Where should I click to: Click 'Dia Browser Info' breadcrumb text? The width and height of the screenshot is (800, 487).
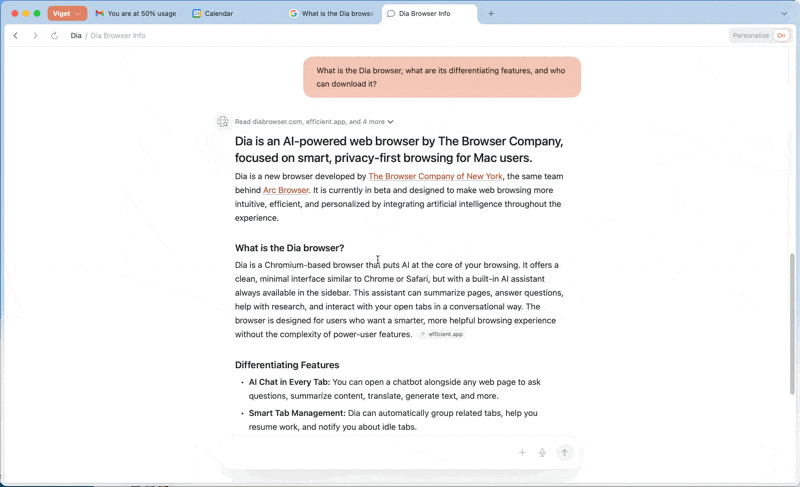coord(118,36)
